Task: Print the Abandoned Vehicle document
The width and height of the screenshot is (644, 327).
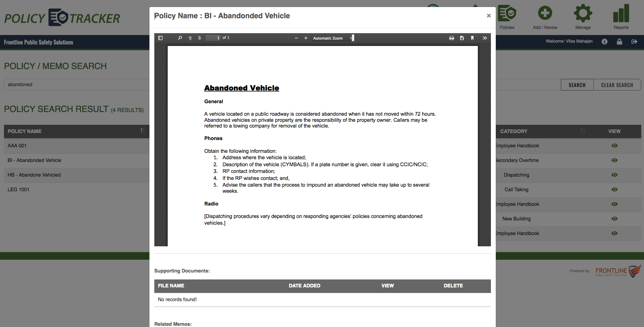Action: 452,38
